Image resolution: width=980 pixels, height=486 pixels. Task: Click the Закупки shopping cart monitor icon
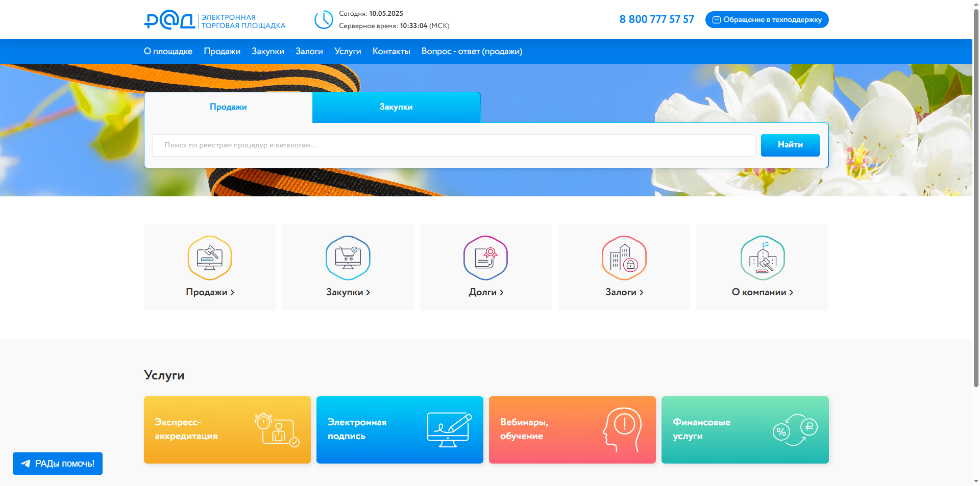(348, 258)
